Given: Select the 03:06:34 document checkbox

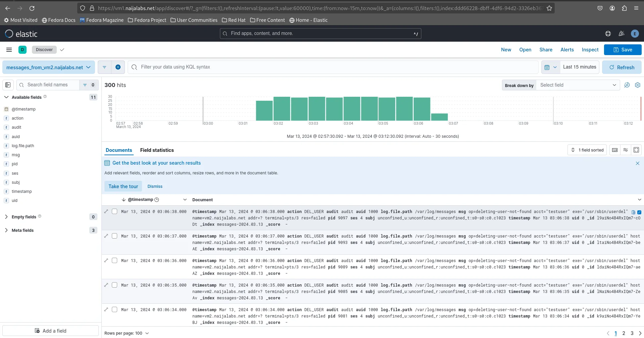Looking at the screenshot, I should 114,309.
